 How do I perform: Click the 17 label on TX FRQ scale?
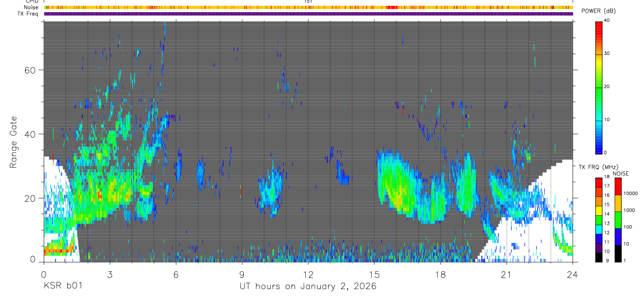point(606,186)
